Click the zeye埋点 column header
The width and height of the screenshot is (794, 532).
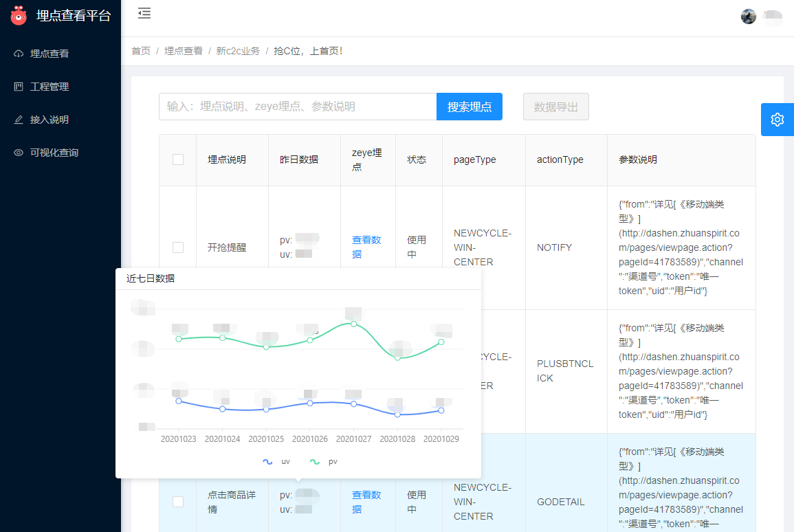(x=367, y=159)
